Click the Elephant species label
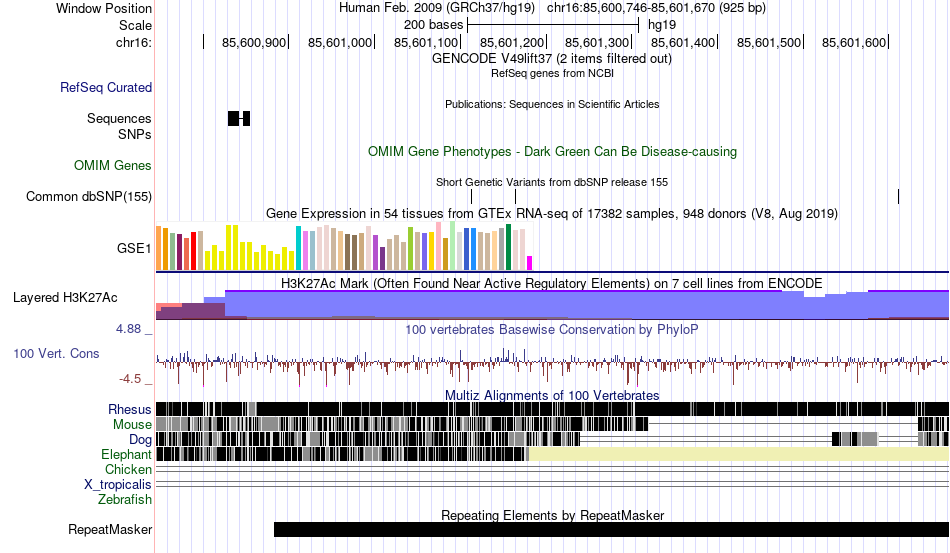 click(x=126, y=454)
